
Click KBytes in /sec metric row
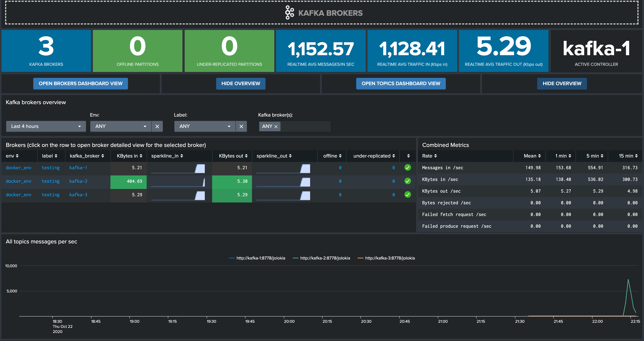coord(530,179)
